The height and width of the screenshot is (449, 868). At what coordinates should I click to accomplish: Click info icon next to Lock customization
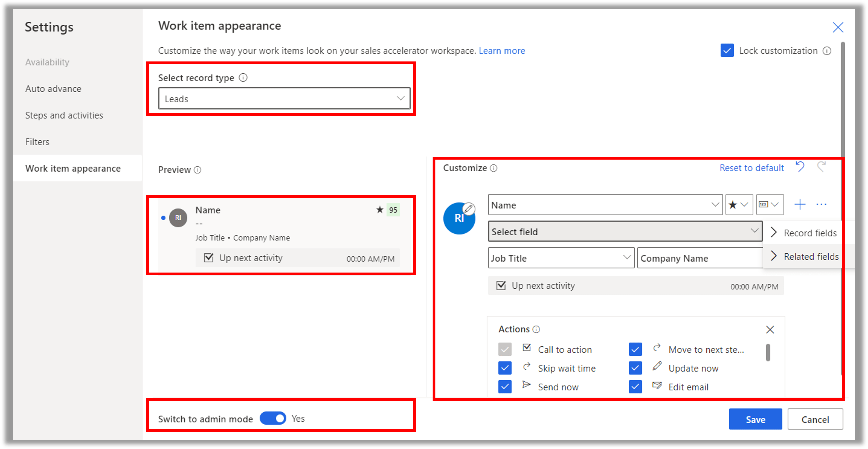point(827,51)
